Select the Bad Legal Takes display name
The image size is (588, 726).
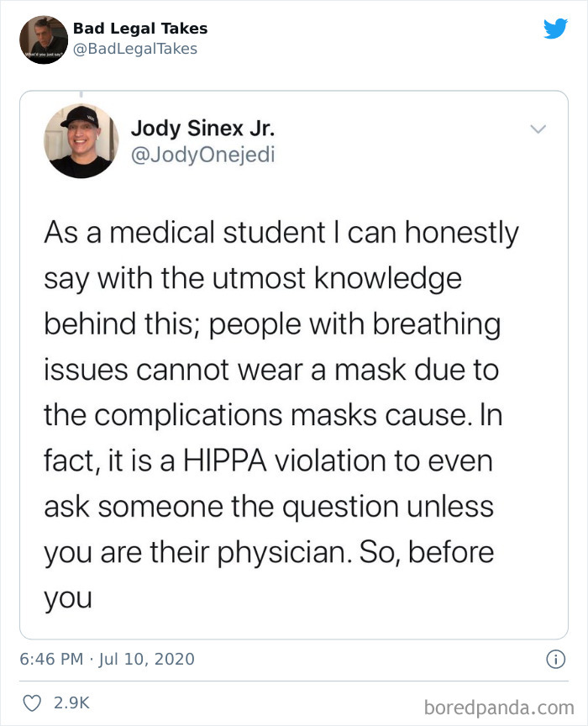(141, 28)
